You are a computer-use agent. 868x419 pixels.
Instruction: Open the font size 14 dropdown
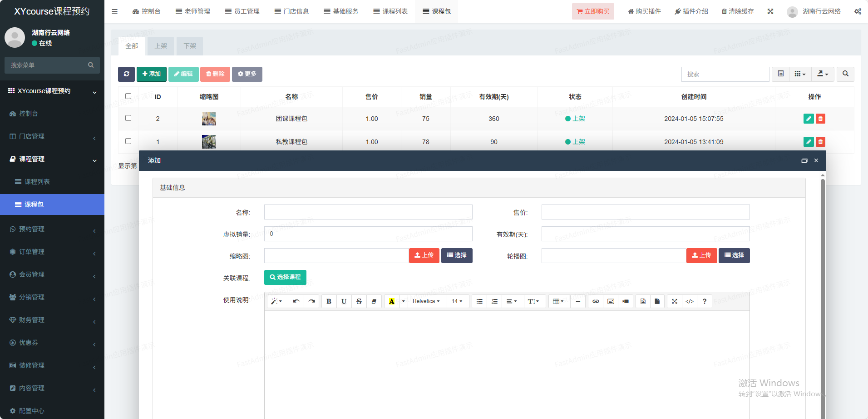[x=457, y=301]
